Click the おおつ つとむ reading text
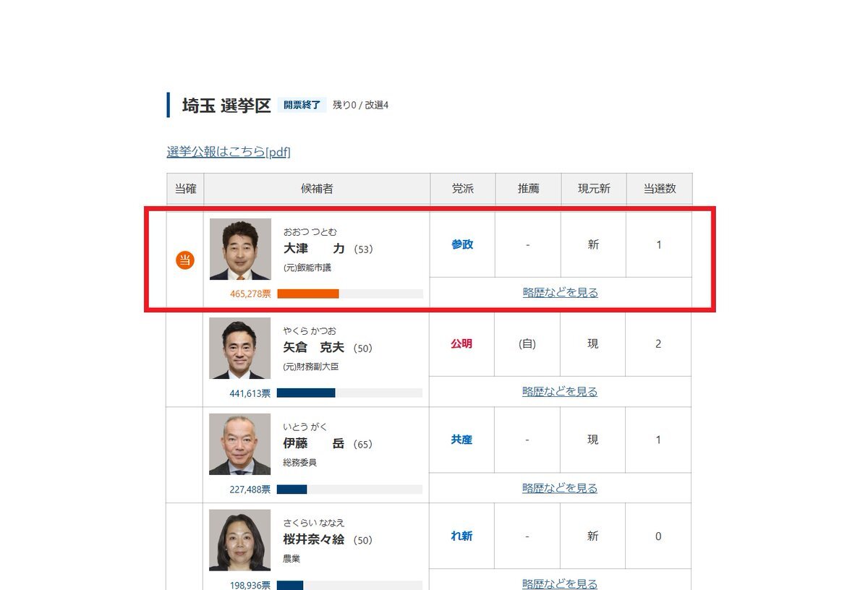 310,232
